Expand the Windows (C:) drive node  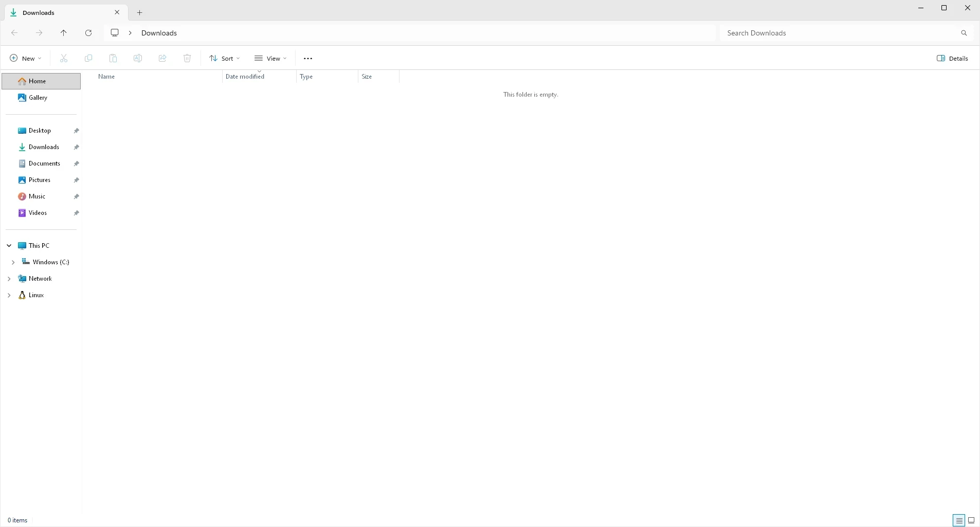point(13,262)
